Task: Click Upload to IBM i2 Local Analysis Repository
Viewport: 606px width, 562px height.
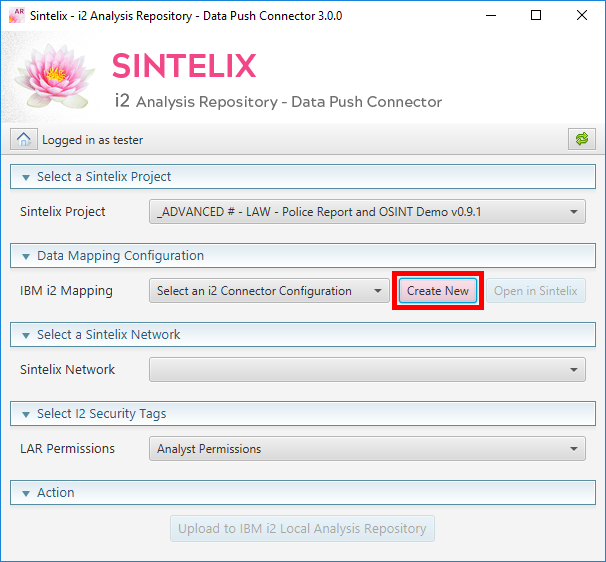Action: [x=302, y=529]
